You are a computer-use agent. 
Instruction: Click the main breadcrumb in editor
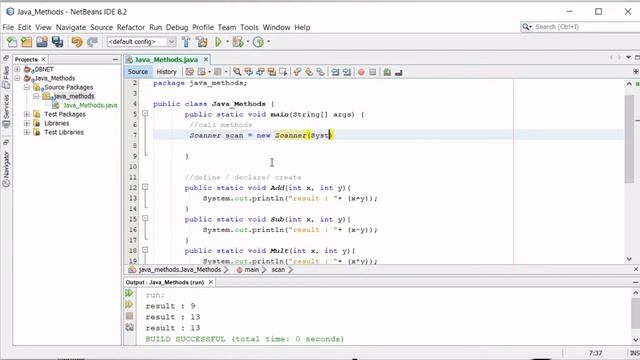tap(252, 270)
